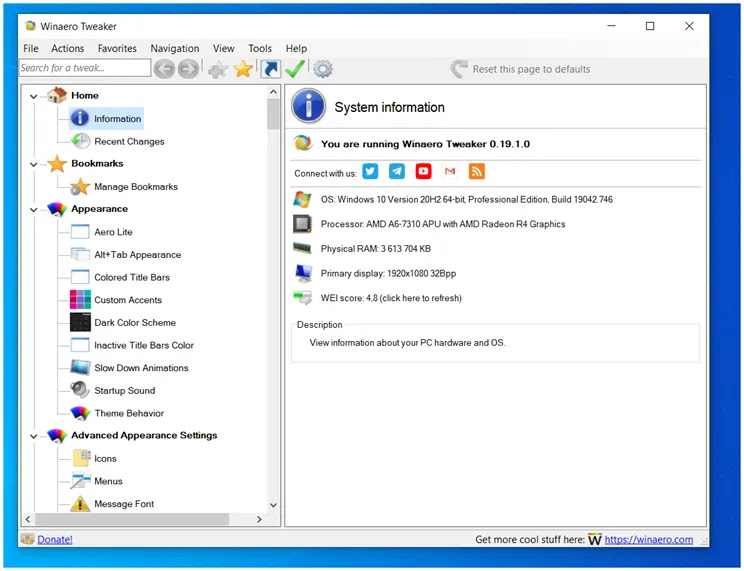Click the Twitter icon in Connect with us
Viewport: 744px width, 571px height.
pyautogui.click(x=371, y=171)
